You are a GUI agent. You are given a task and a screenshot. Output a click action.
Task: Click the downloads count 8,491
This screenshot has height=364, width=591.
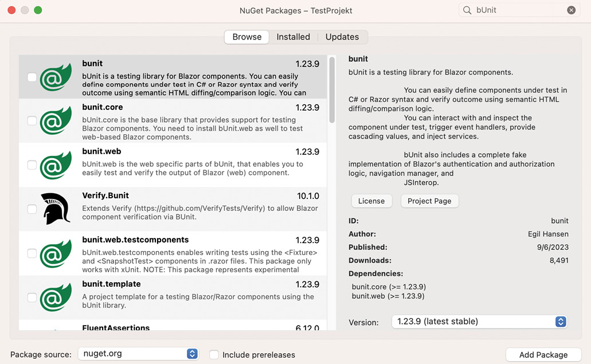coord(559,260)
